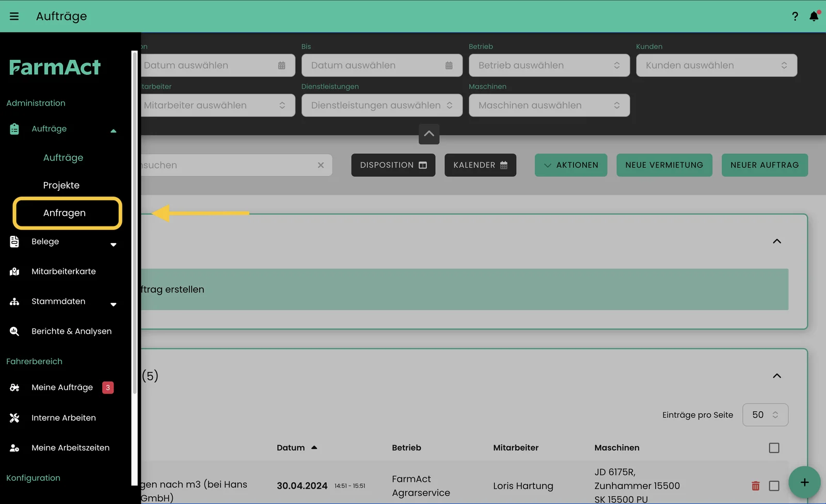Click the NEUE VERMIETUNG button
This screenshot has width=826, height=504.
[664, 165]
